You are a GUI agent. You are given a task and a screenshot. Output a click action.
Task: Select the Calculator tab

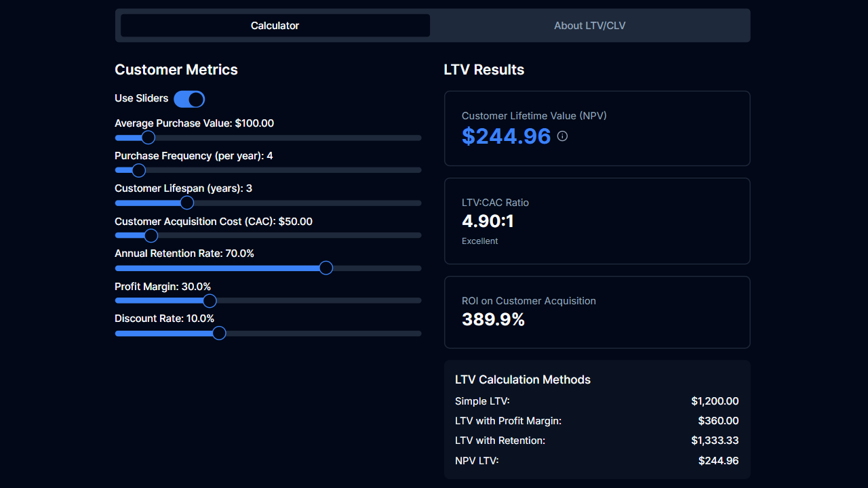(x=275, y=25)
